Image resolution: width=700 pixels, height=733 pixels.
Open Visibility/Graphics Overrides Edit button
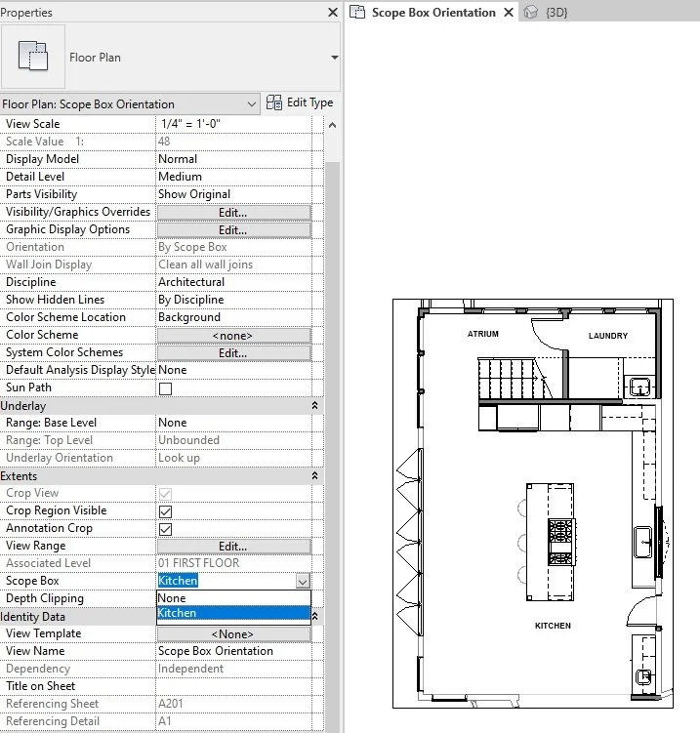tap(233, 212)
